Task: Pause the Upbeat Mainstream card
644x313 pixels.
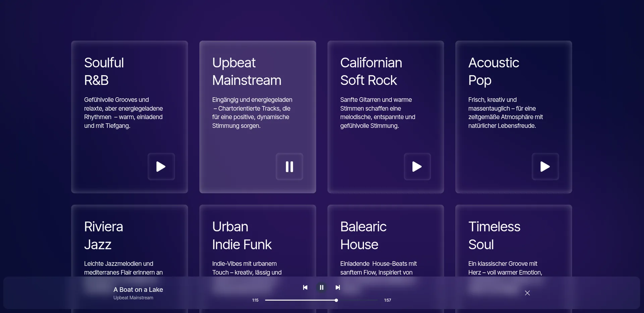Action: tap(289, 167)
